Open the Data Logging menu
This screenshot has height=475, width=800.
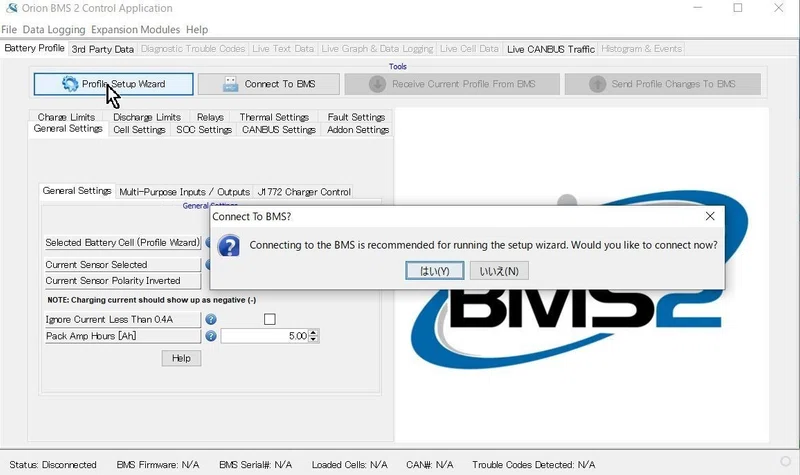tap(54, 30)
